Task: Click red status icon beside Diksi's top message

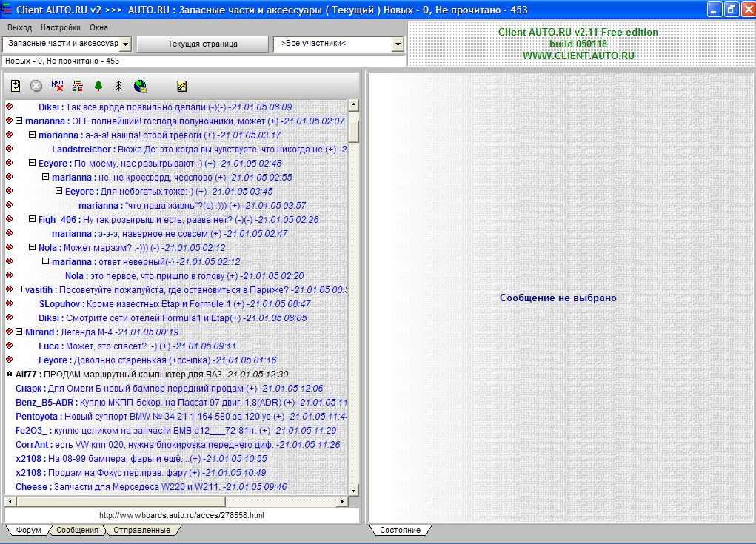Action: click(x=9, y=107)
